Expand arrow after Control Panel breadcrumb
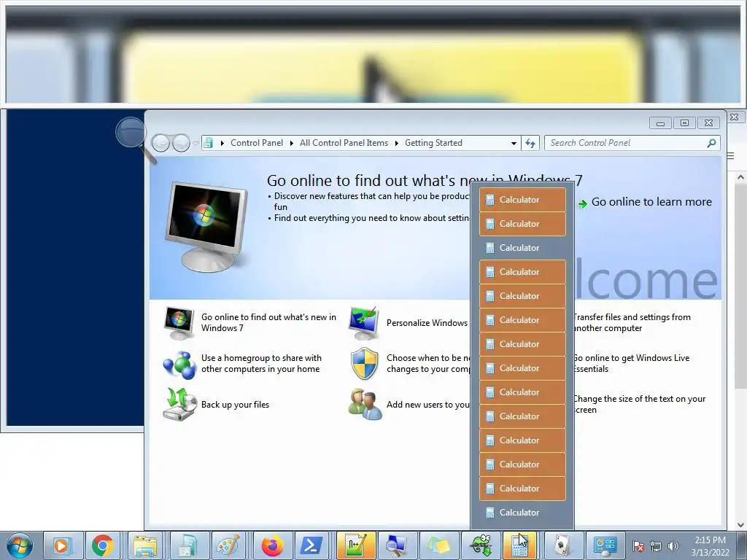 [292, 143]
